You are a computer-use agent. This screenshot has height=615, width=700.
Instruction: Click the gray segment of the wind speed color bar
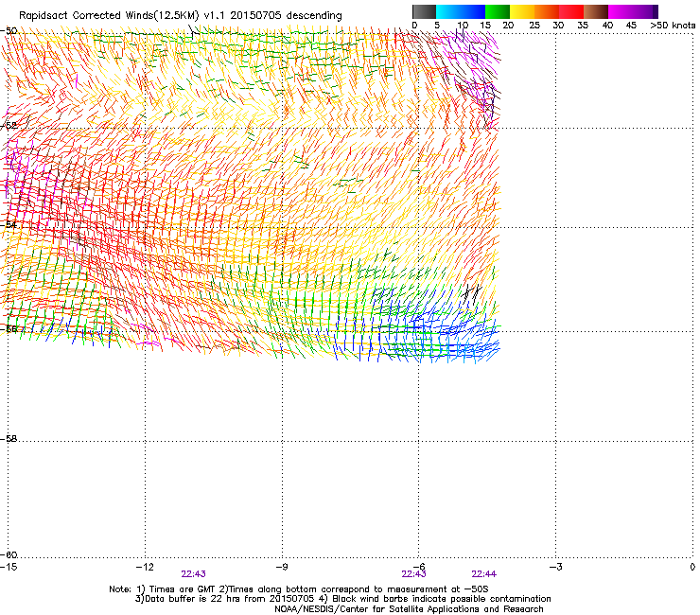(x=424, y=11)
